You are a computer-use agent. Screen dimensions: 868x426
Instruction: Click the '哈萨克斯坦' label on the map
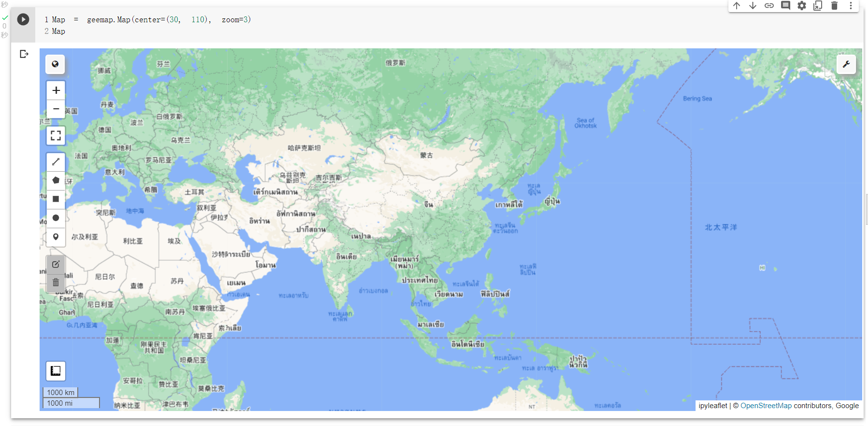coord(304,148)
